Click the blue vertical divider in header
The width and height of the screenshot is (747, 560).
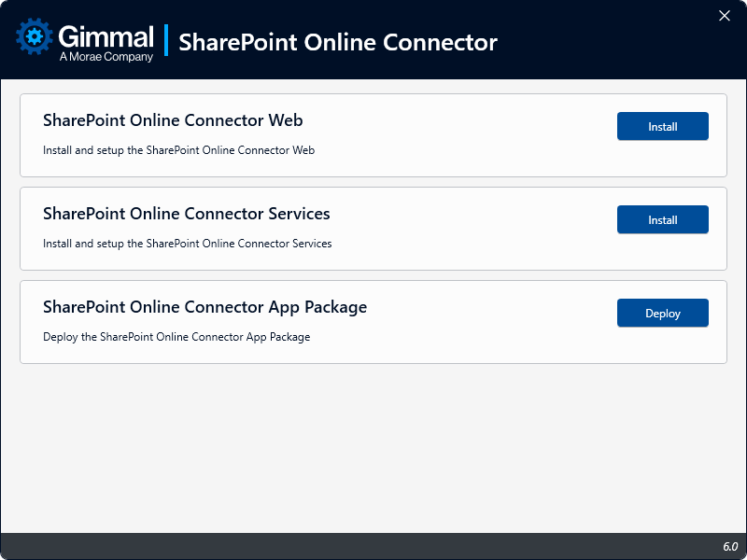pyautogui.click(x=166, y=41)
